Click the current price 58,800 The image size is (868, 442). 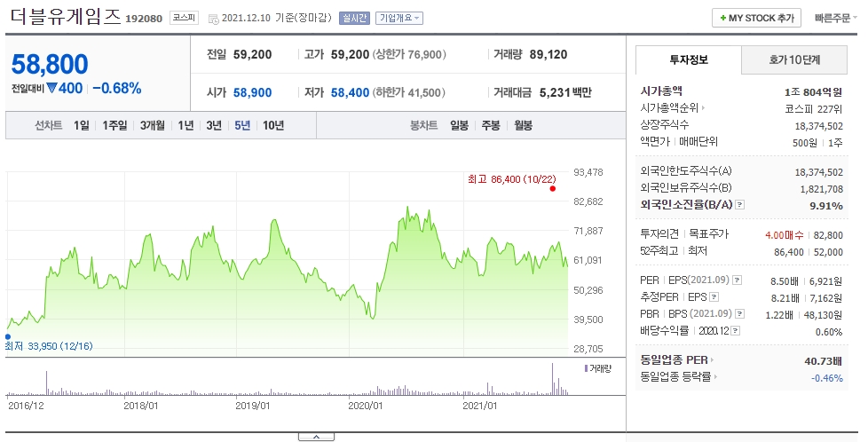coord(50,64)
